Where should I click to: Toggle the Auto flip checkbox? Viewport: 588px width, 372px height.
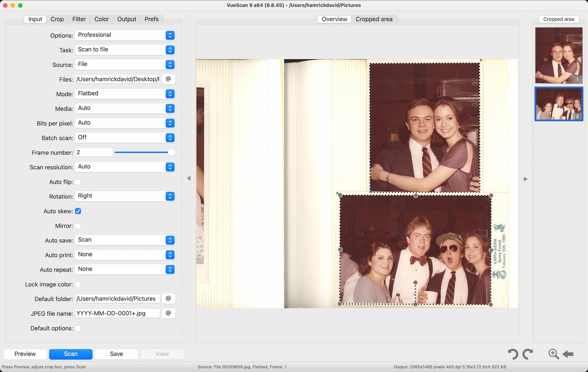(x=78, y=182)
